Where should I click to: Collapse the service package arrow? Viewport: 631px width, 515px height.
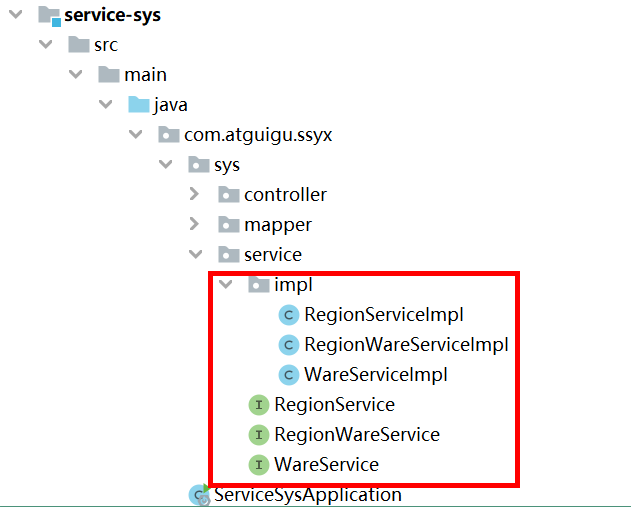(x=195, y=254)
